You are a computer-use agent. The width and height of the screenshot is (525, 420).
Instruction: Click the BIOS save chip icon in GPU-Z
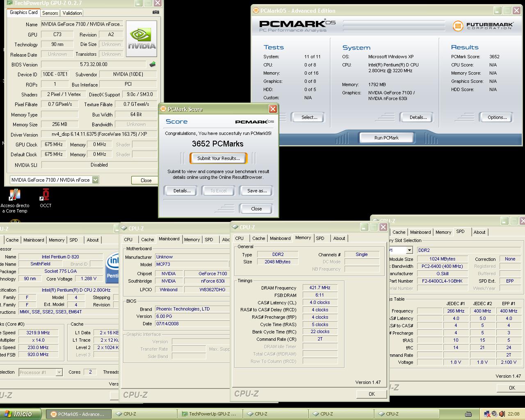[153, 64]
